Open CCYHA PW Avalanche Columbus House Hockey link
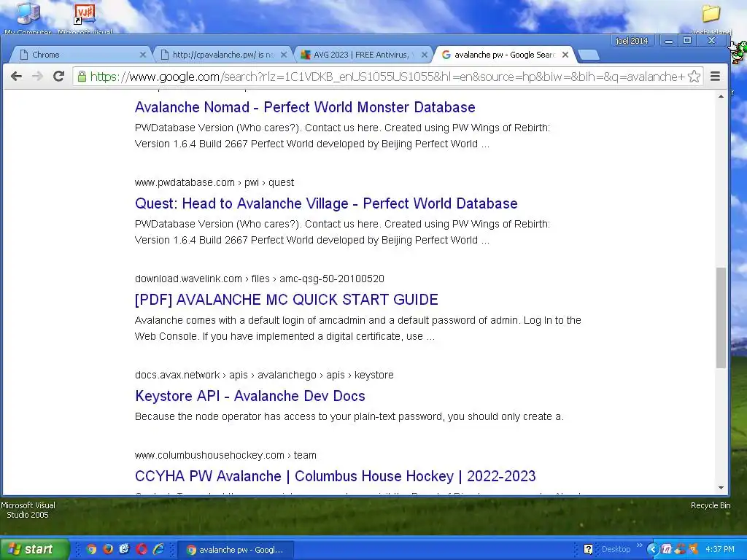747x560 pixels. click(336, 476)
